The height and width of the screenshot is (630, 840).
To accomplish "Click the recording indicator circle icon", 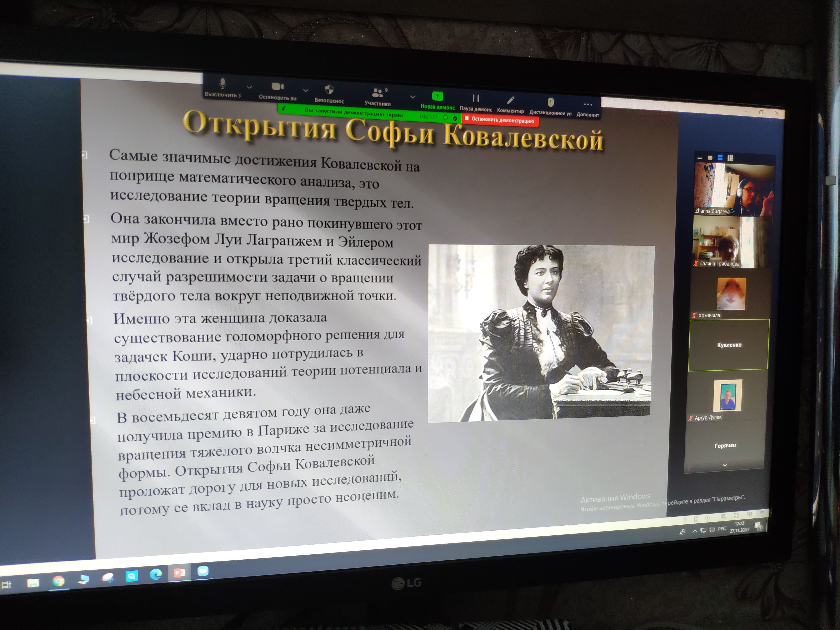I will pyautogui.click(x=446, y=118).
